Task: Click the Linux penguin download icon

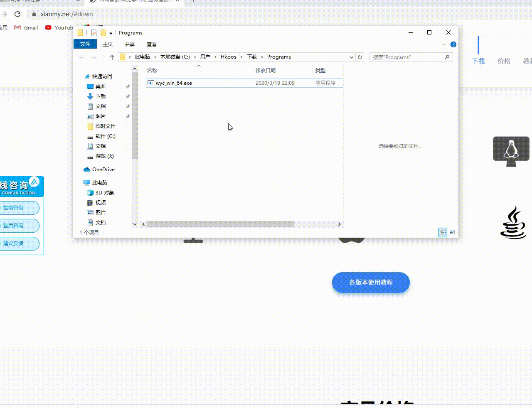Action: [511, 150]
